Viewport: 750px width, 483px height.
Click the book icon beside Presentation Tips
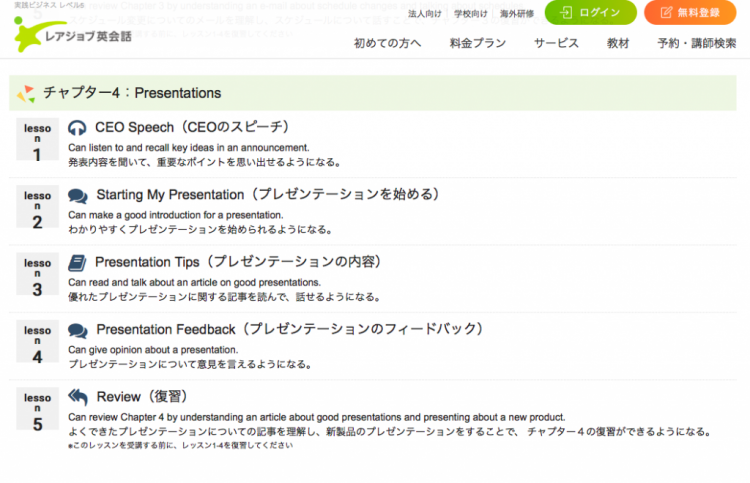pos(78,263)
